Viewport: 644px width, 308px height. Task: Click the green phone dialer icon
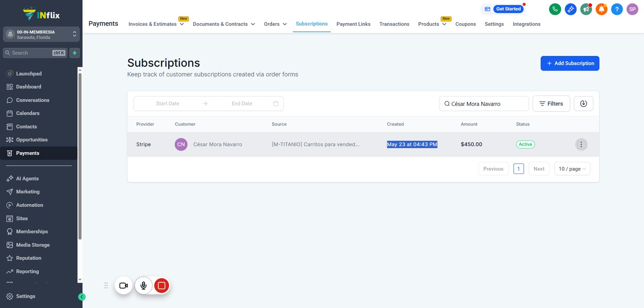[555, 9]
